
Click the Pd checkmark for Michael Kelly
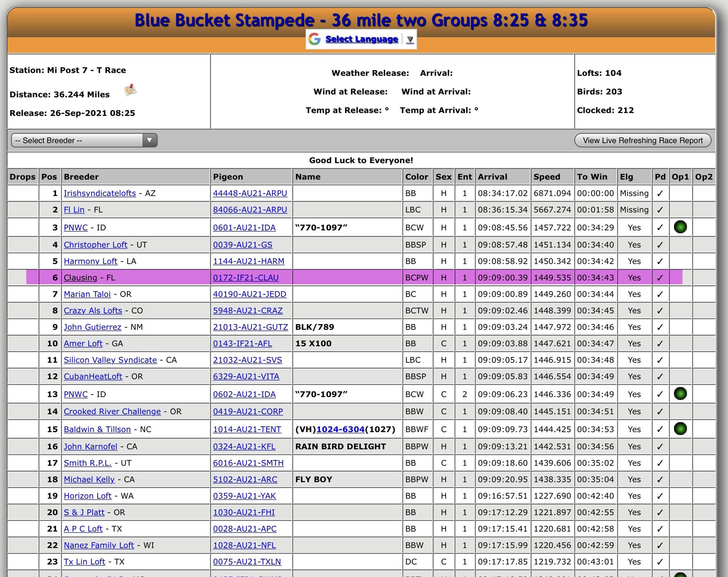pos(660,480)
